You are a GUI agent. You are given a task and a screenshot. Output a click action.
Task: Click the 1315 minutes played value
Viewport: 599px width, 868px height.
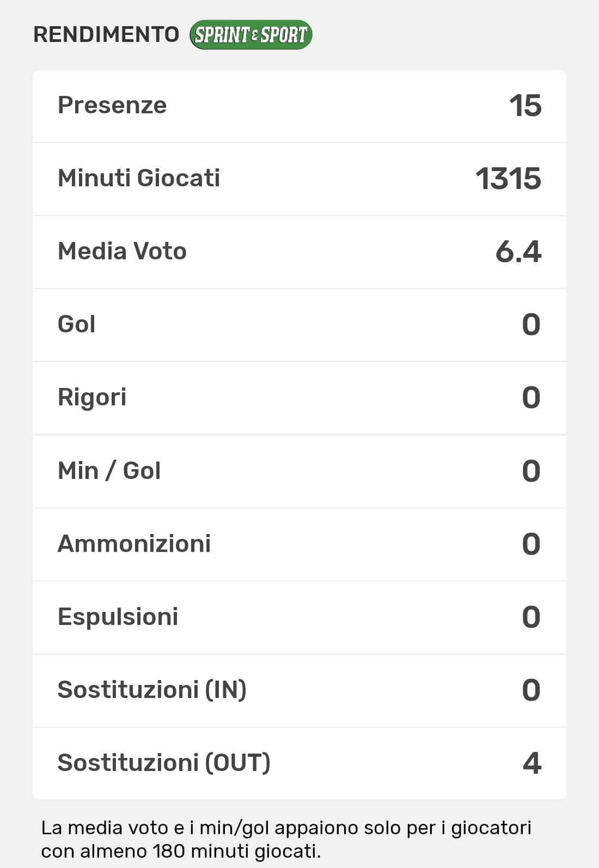tap(508, 179)
